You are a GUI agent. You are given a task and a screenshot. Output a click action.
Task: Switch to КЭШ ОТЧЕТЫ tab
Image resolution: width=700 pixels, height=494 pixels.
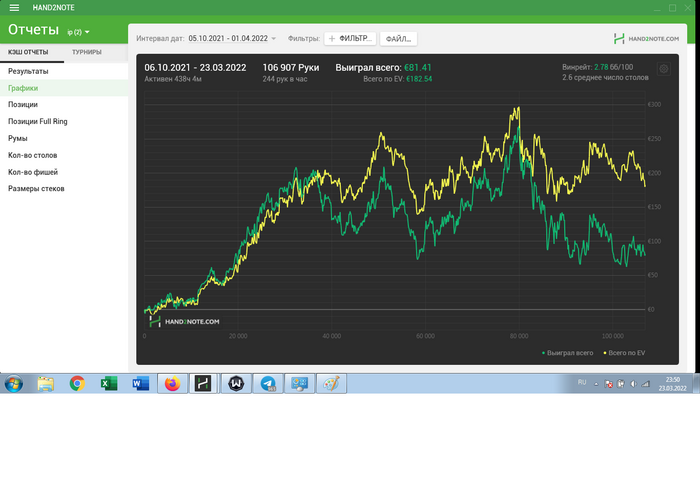click(28, 52)
